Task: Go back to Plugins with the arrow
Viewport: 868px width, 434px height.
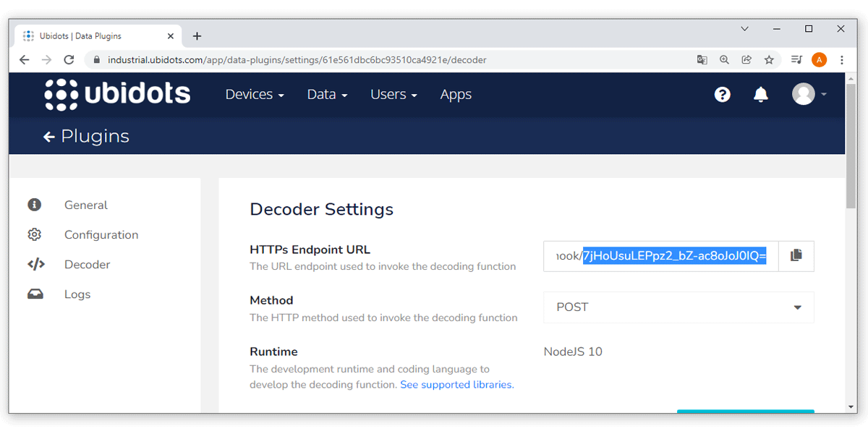Action: [49, 137]
